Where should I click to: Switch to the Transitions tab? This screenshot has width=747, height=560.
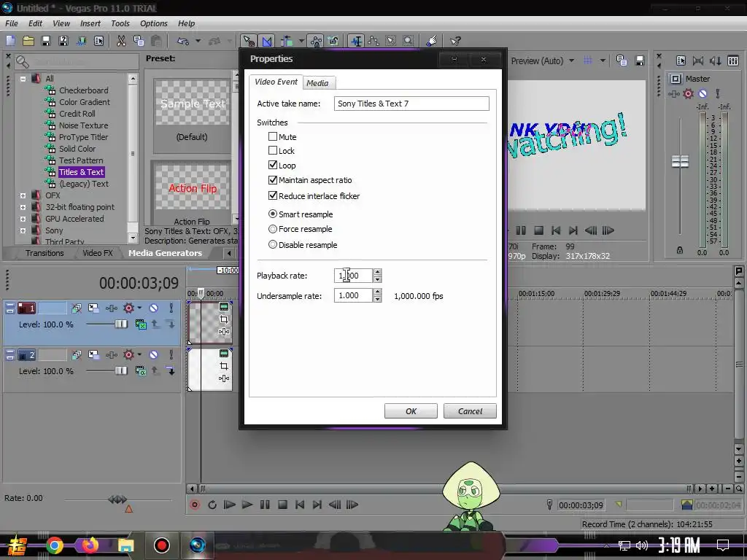[x=44, y=253]
